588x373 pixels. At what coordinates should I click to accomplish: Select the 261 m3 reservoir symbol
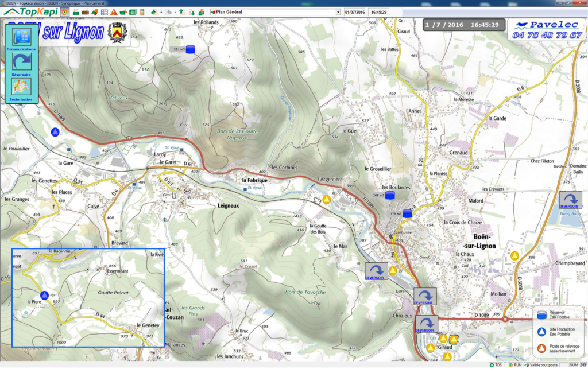[191, 49]
